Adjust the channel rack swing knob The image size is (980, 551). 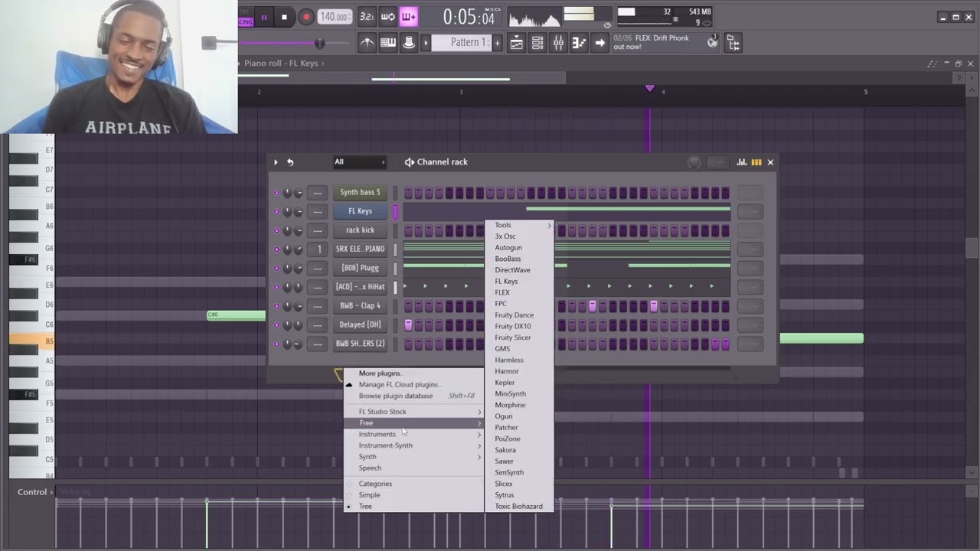(694, 162)
